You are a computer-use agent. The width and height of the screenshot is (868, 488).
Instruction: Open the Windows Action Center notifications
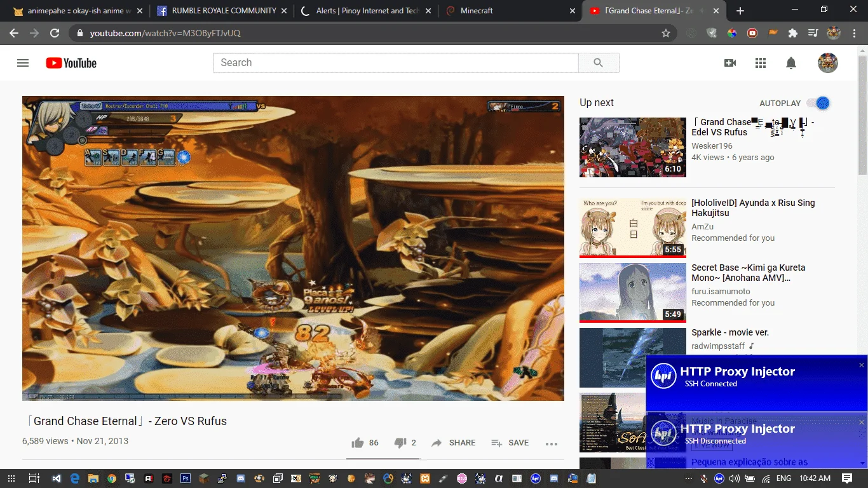847,478
